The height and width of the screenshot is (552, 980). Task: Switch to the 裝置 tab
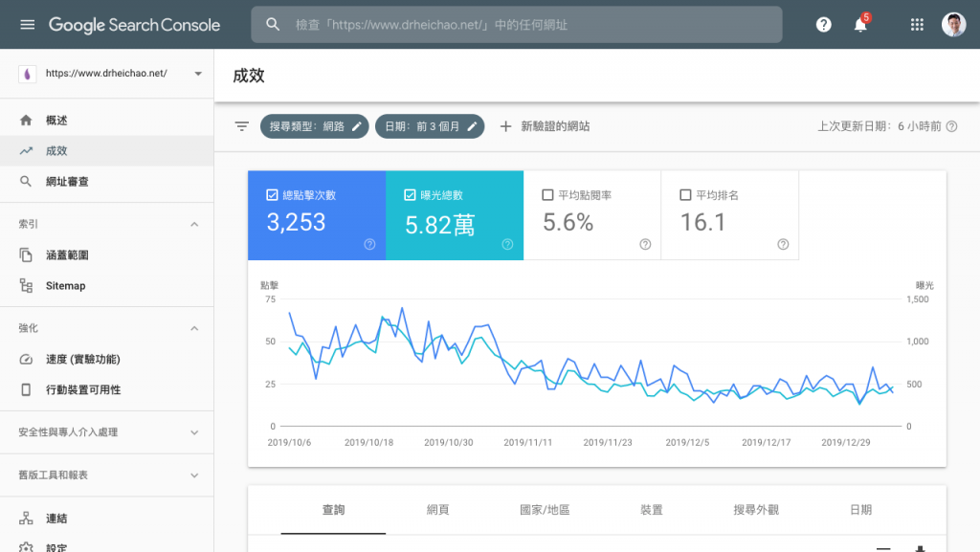tap(651, 510)
